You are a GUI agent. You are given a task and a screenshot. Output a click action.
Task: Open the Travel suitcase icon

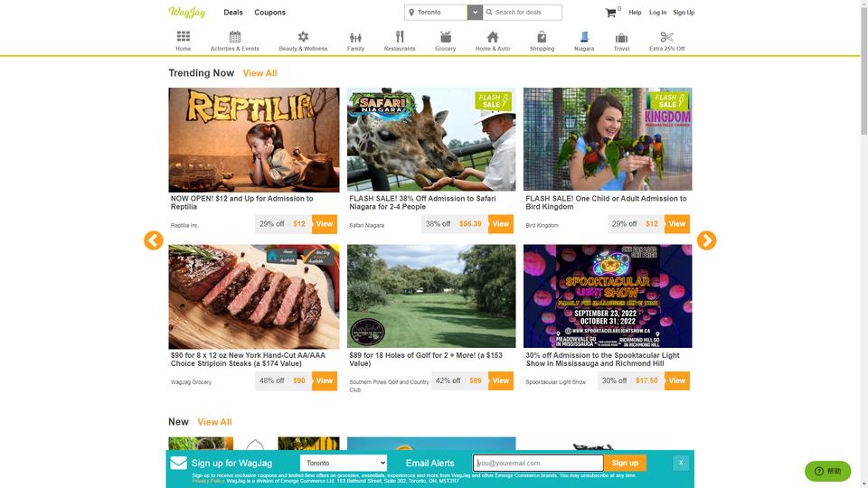(x=621, y=37)
